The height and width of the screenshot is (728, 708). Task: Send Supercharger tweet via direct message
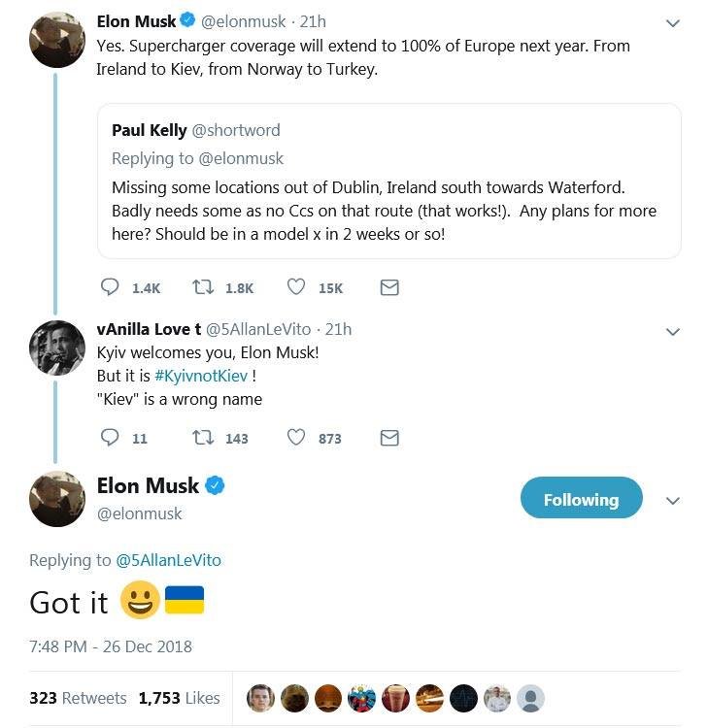click(x=389, y=287)
